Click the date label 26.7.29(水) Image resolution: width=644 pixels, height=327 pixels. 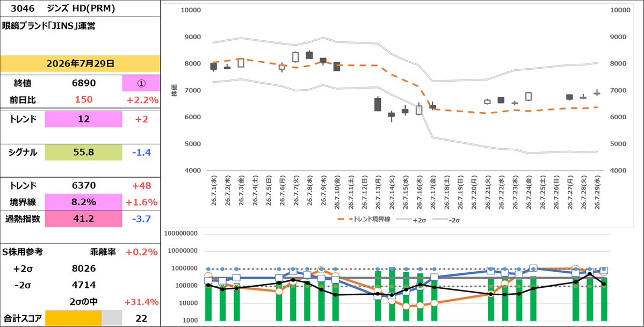pyautogui.click(x=597, y=193)
